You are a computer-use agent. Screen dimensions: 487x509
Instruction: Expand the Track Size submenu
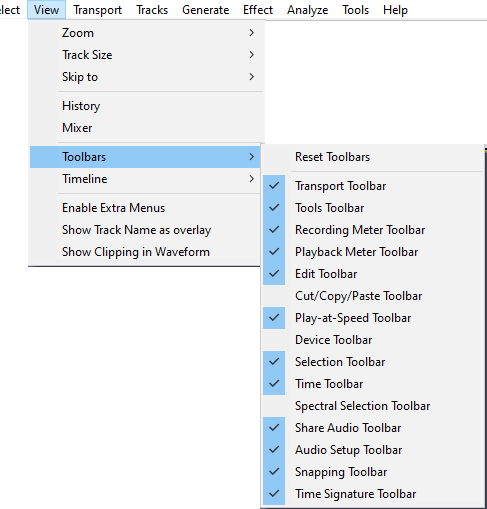(x=145, y=55)
